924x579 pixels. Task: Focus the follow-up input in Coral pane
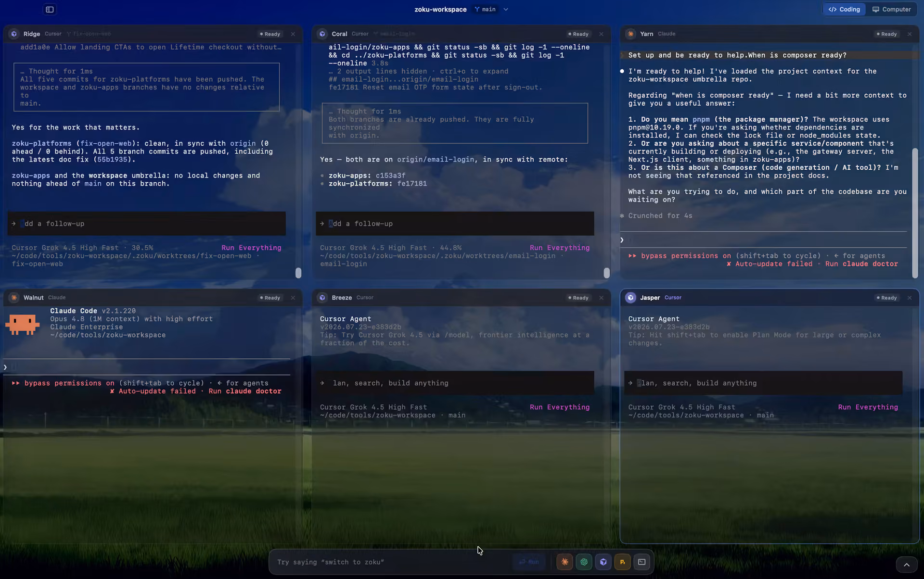(x=455, y=224)
